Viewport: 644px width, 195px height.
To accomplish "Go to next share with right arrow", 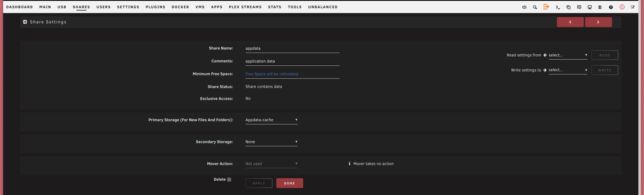I will 598,22.
